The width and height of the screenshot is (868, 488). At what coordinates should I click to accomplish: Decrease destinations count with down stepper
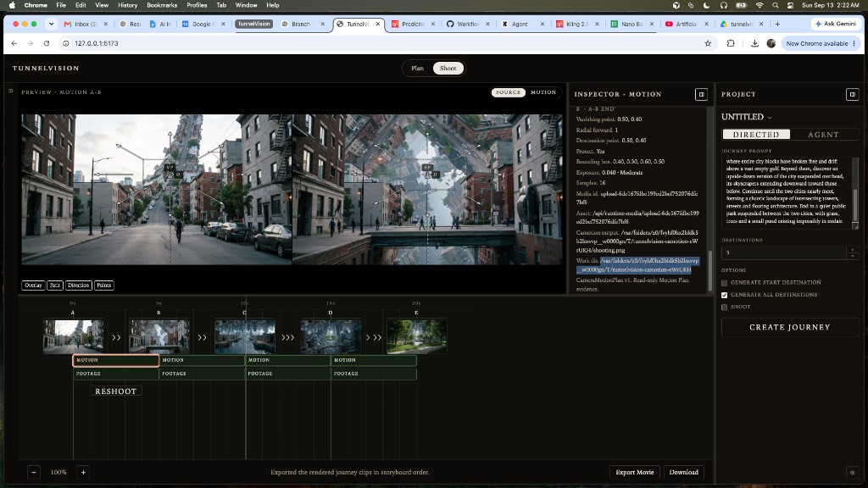click(853, 256)
